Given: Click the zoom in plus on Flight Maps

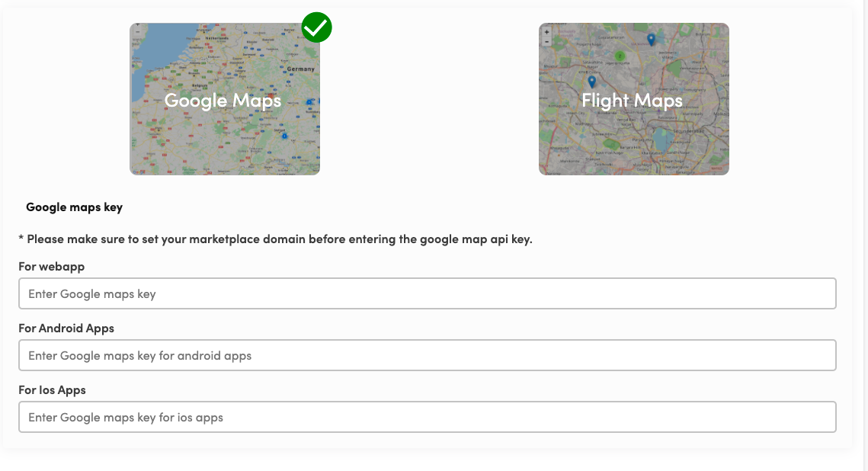Looking at the screenshot, I should click(546, 32).
